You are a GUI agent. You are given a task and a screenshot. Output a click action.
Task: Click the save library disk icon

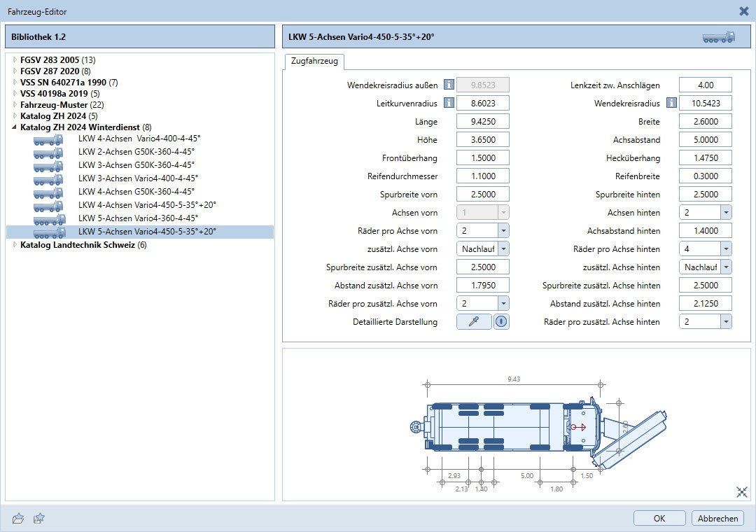click(40, 518)
